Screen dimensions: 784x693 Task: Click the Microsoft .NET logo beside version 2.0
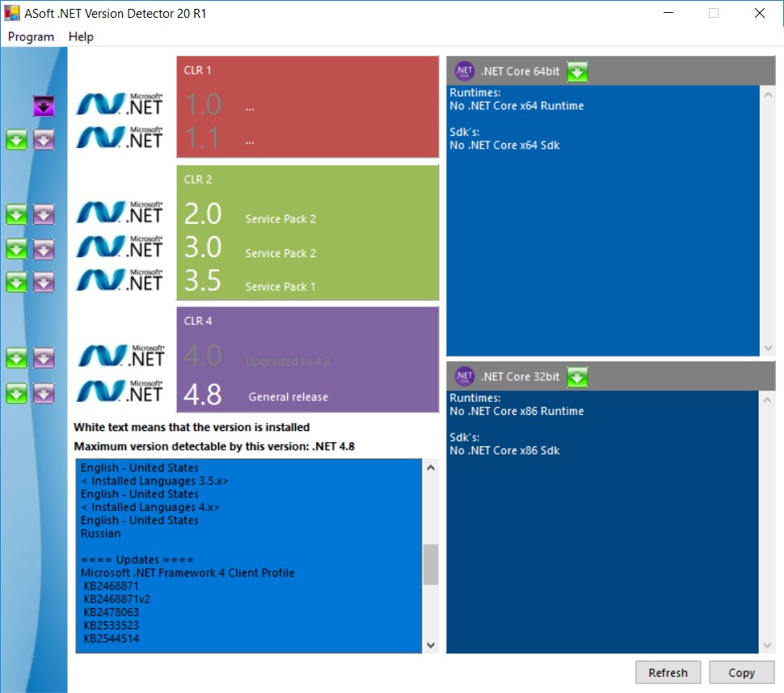point(120,212)
